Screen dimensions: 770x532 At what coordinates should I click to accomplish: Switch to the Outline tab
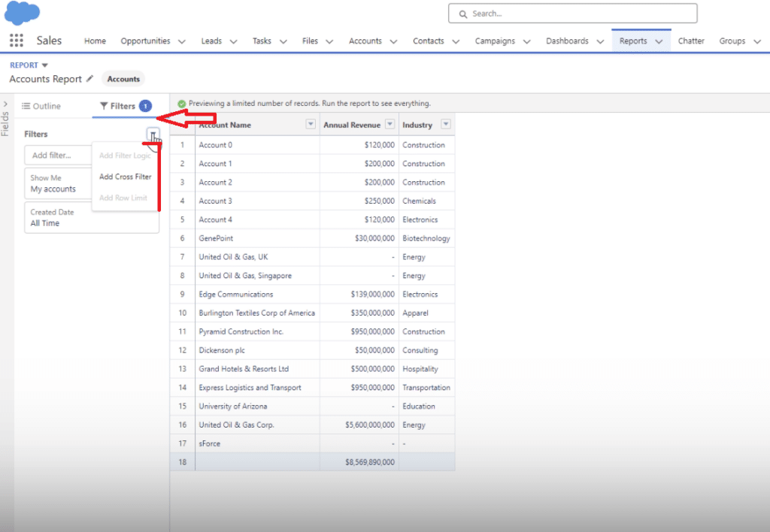click(x=41, y=106)
